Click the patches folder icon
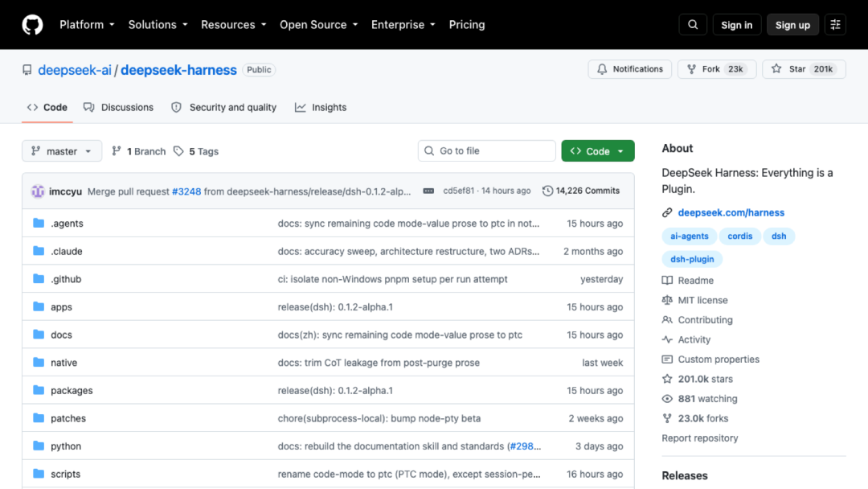This screenshot has width=868, height=489. click(x=39, y=417)
